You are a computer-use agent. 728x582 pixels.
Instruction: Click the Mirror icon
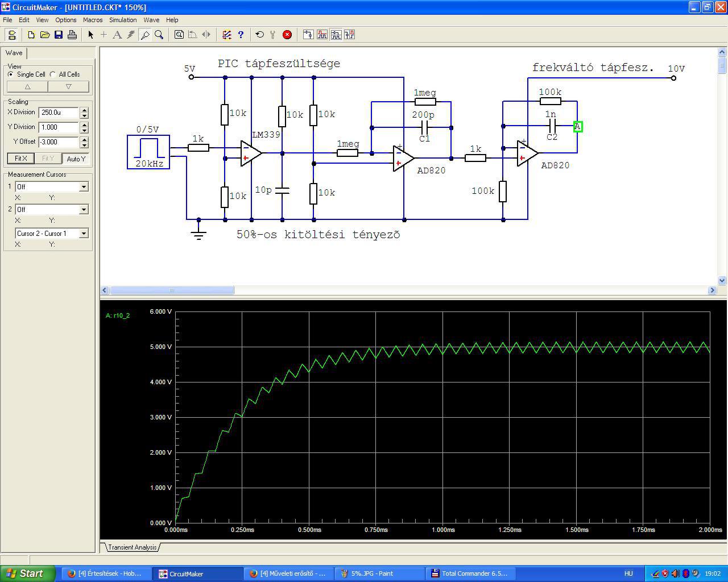click(x=206, y=35)
